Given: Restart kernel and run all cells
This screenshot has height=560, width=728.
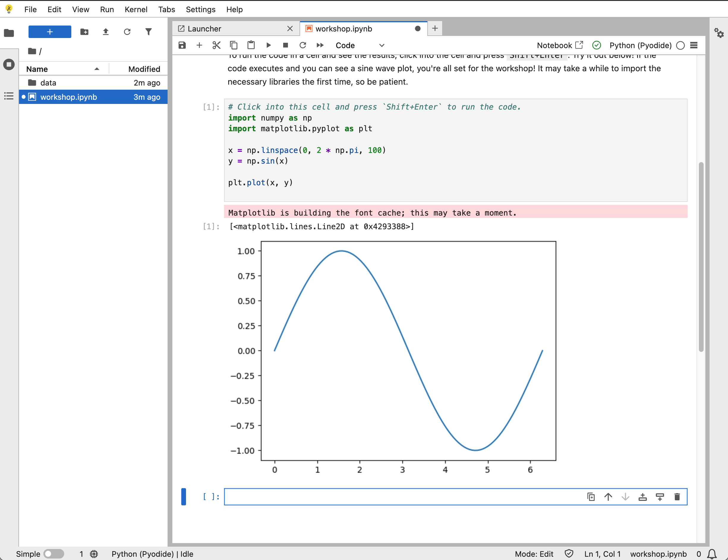Looking at the screenshot, I should [x=320, y=45].
